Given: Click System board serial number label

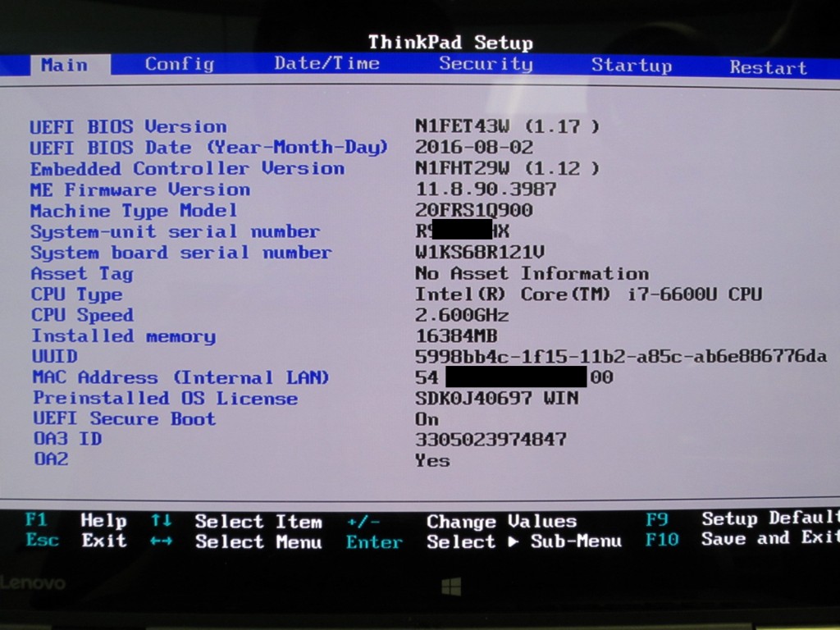Looking at the screenshot, I should coord(181,253).
